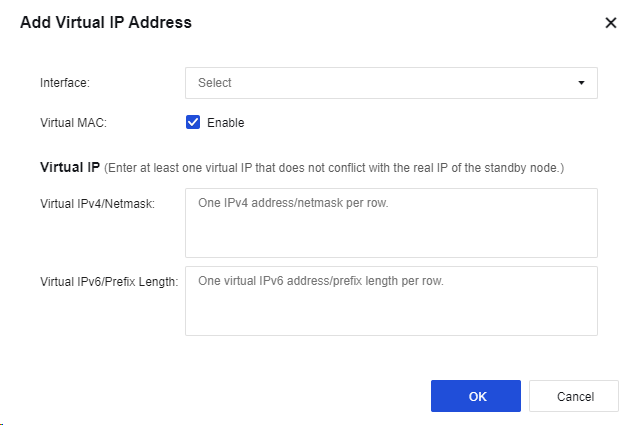This screenshot has height=425, width=632.
Task: Click "One IPv4 address/netmask per row" placeholder
Action: point(293,203)
